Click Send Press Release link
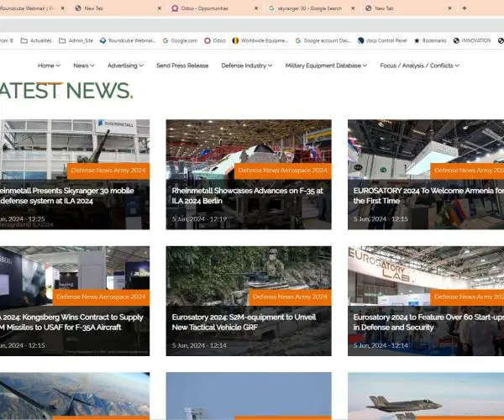 [x=182, y=66]
